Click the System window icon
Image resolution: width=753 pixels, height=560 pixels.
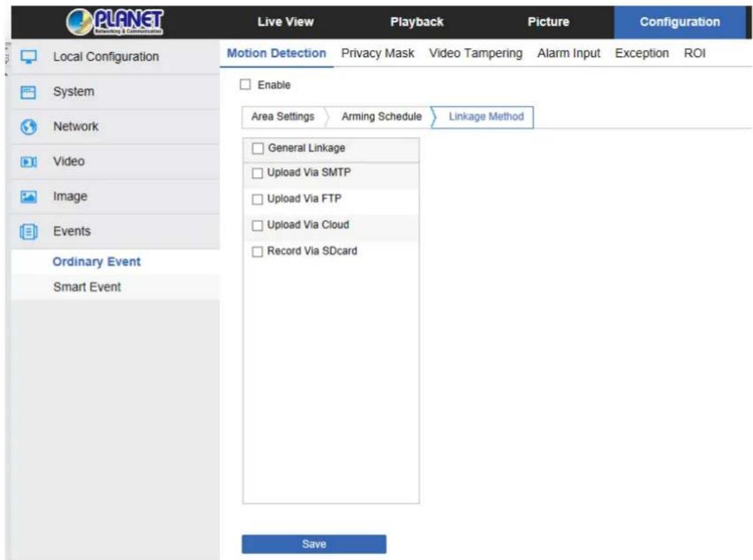pyautogui.click(x=29, y=91)
